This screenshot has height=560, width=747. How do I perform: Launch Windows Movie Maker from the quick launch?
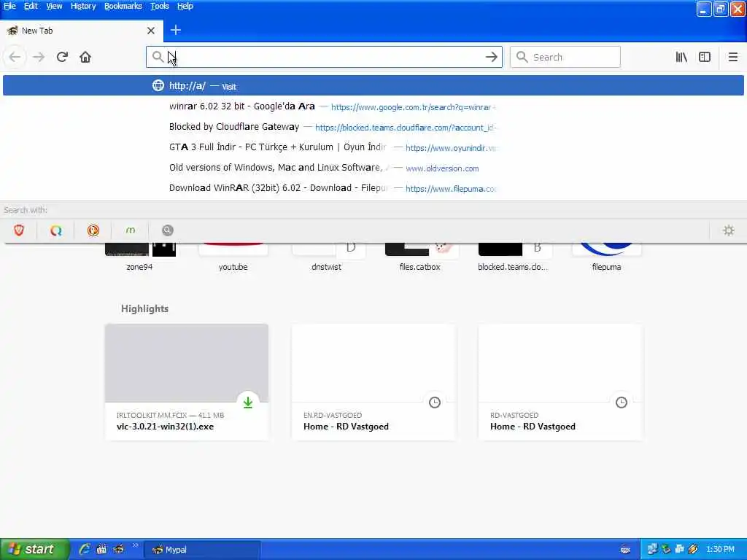point(101,549)
